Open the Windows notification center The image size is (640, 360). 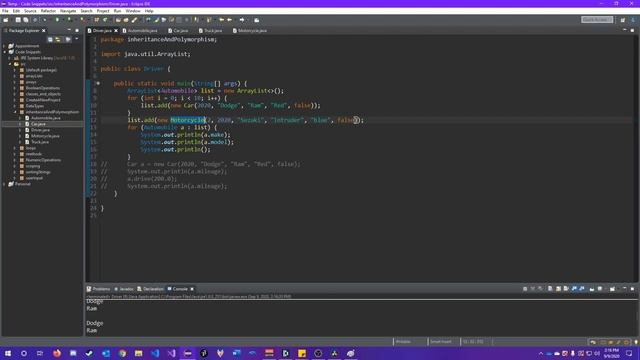pos(629,353)
